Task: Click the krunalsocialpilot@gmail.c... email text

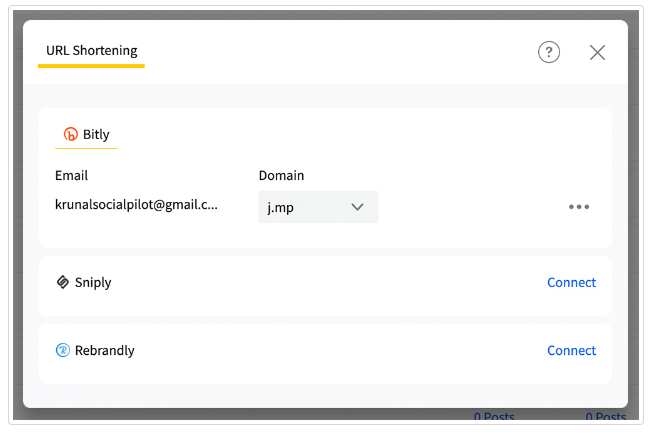Action: tap(136, 205)
